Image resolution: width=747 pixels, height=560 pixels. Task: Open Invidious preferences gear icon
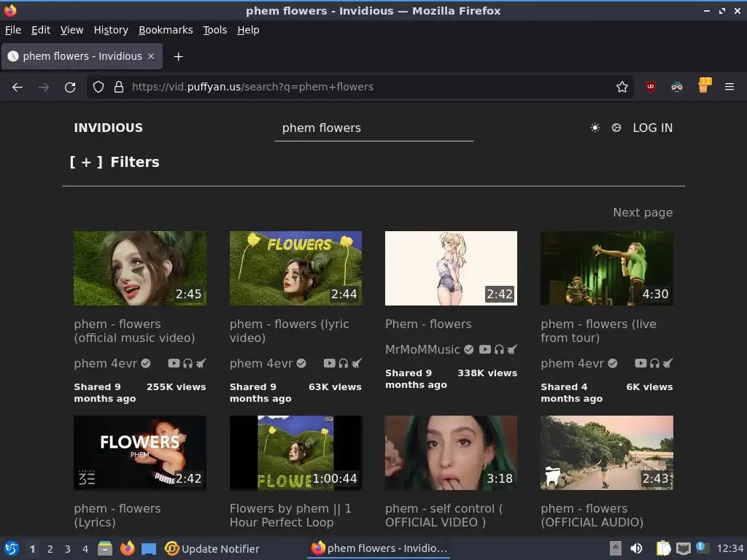point(616,128)
